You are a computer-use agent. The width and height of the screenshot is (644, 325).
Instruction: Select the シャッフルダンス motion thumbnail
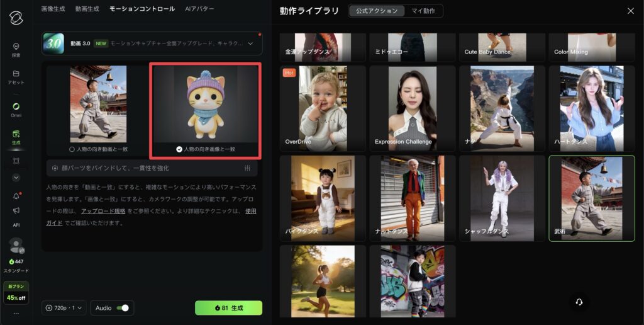[501, 198]
